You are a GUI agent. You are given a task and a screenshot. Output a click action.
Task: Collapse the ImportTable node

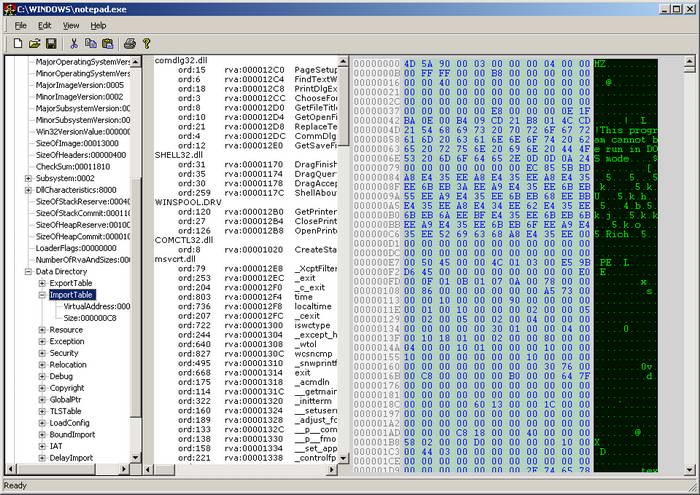click(42, 295)
